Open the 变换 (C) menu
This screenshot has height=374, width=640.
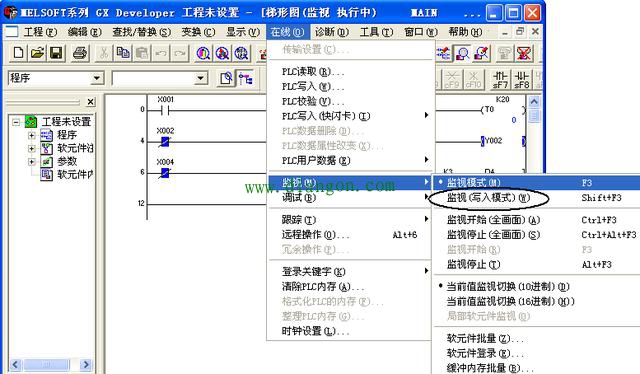[x=198, y=32]
